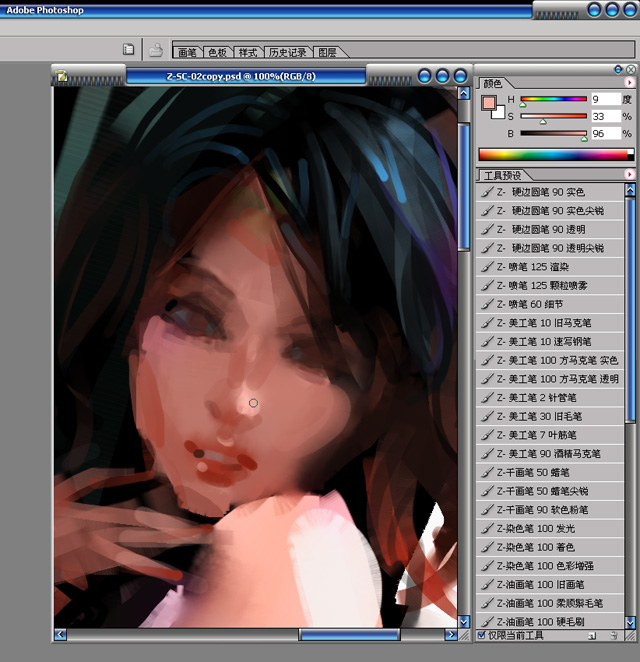The image size is (640, 662).
Task: Click the document icon in the Z-SC-02copy.psd title bar
Action: pos(62,76)
